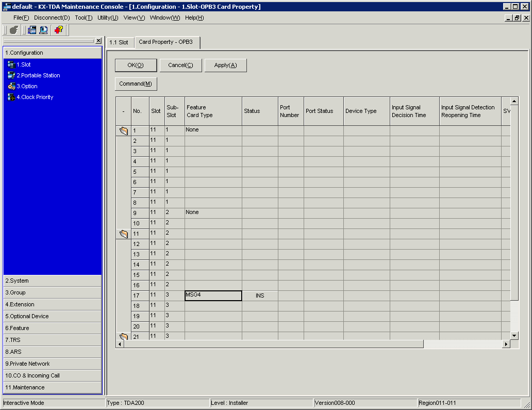Click the None card type cell in row 1
Viewport: 532px width, 410px height.
(213, 130)
